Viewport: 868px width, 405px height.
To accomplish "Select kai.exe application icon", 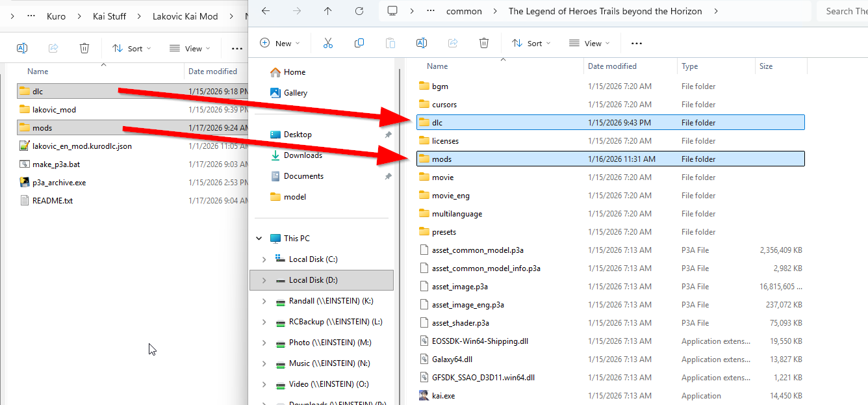I will click(x=424, y=395).
